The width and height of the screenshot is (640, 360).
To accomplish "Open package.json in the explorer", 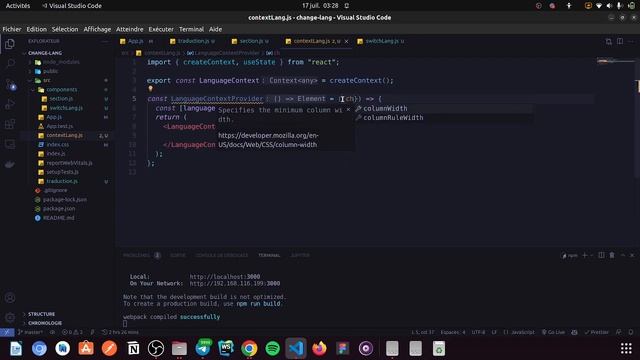I will (59, 209).
